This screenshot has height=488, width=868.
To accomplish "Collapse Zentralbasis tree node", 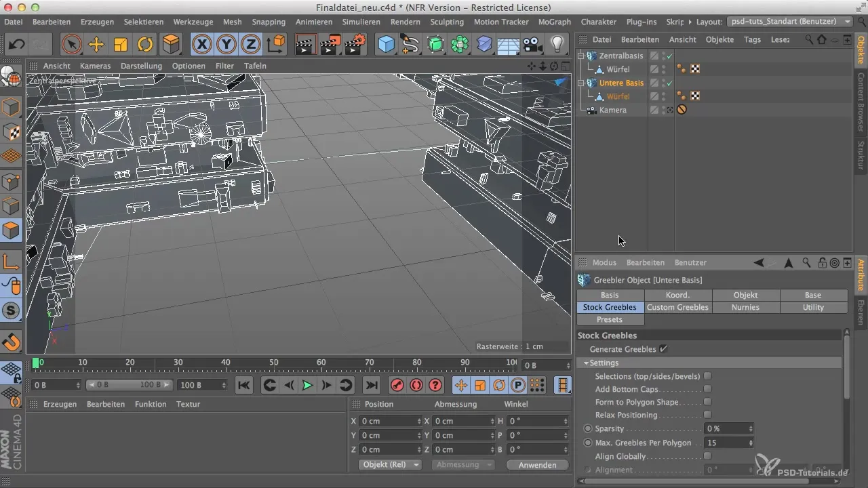I will point(581,56).
